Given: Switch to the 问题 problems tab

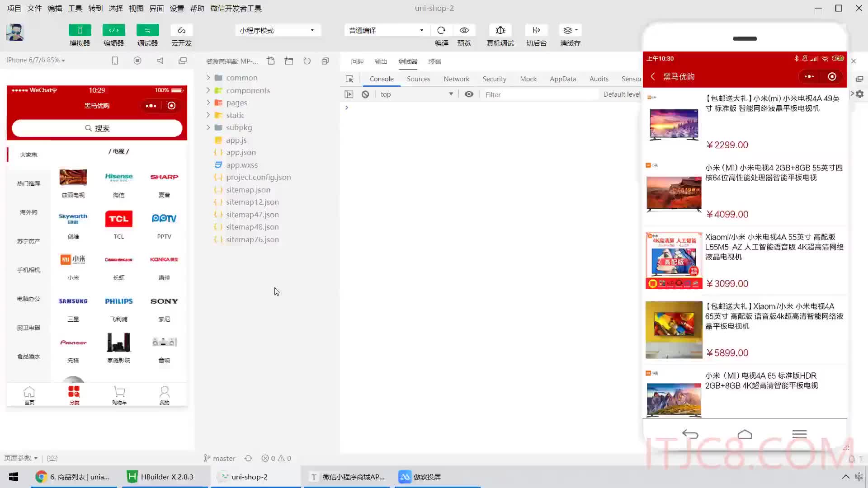Looking at the screenshot, I should [x=357, y=61].
